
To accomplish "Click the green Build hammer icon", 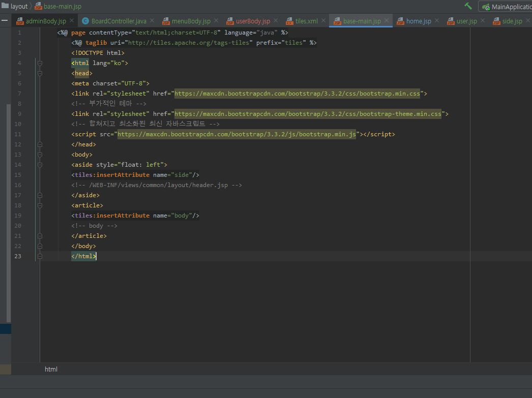I will pos(468,6).
